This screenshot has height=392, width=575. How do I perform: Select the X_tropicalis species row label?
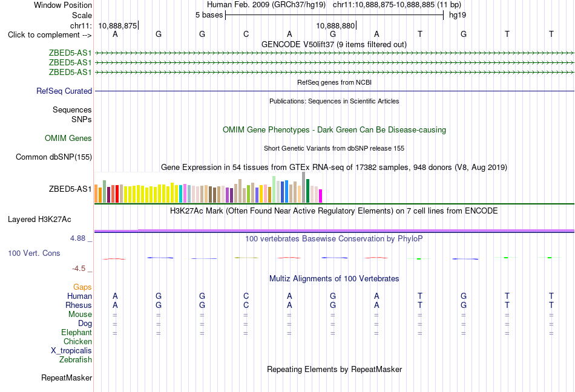pos(71,351)
